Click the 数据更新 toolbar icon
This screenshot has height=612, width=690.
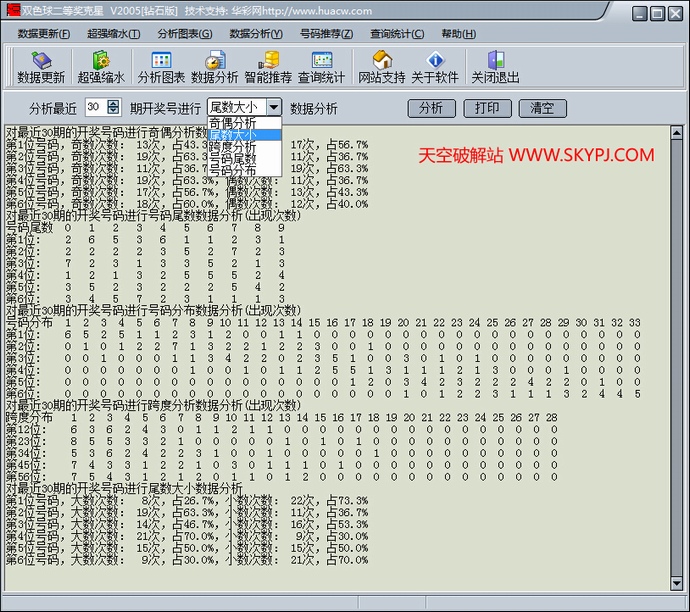pyautogui.click(x=41, y=60)
